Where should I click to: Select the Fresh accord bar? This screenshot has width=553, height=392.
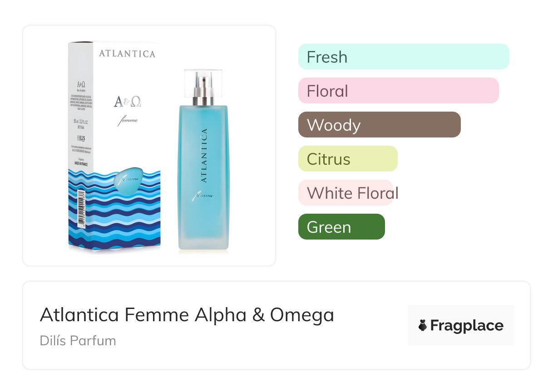click(403, 57)
